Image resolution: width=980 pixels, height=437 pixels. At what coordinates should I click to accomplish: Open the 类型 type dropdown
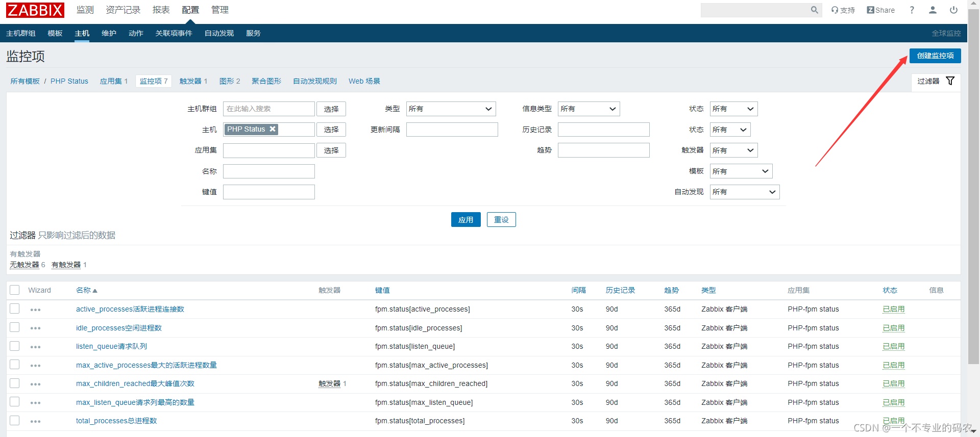coord(451,109)
